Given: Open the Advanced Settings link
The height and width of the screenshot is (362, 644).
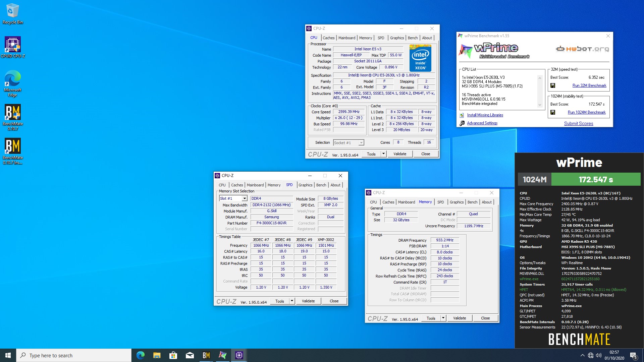Looking at the screenshot, I should 482,123.
